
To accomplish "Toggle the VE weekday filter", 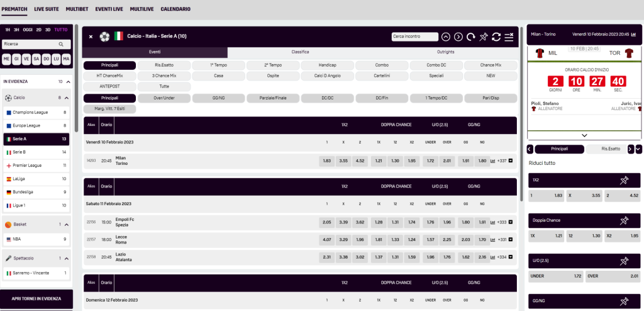I will pos(26,59).
